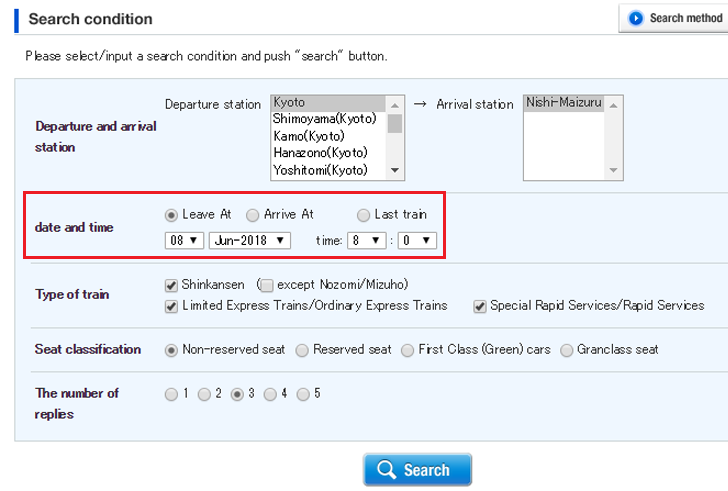
Task: Select the Last train radio option
Action: (x=363, y=214)
